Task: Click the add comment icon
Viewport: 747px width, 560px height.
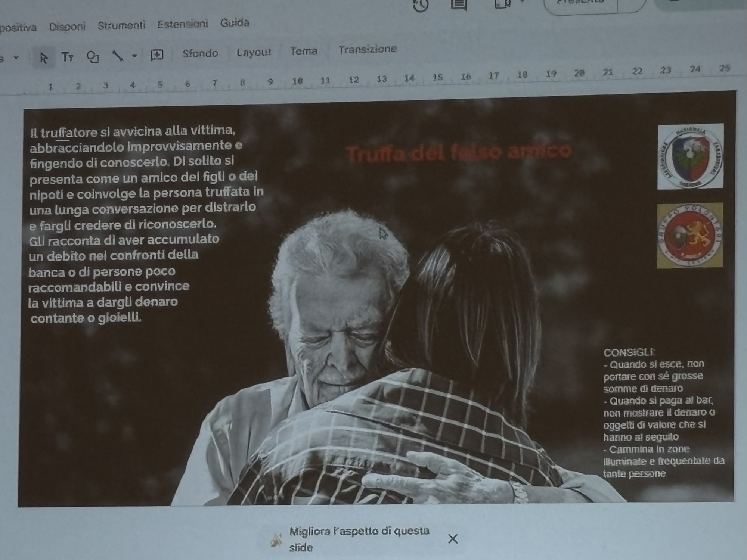Action: click(x=156, y=55)
